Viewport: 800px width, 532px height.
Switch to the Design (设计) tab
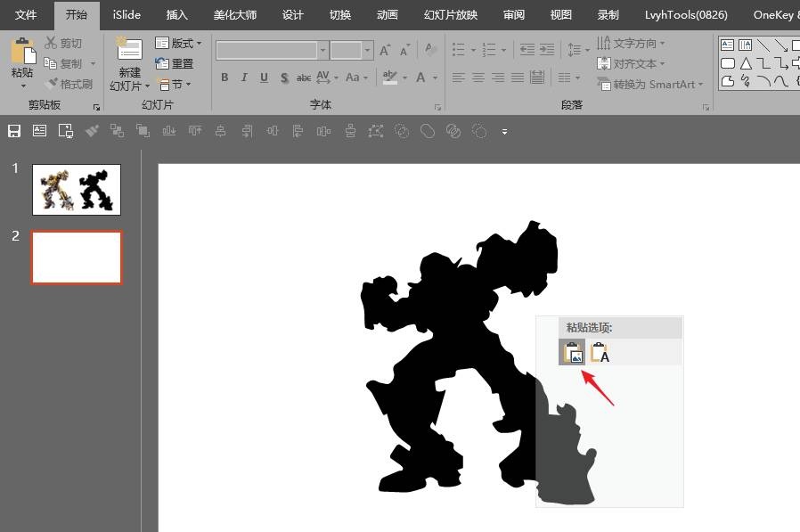[292, 15]
